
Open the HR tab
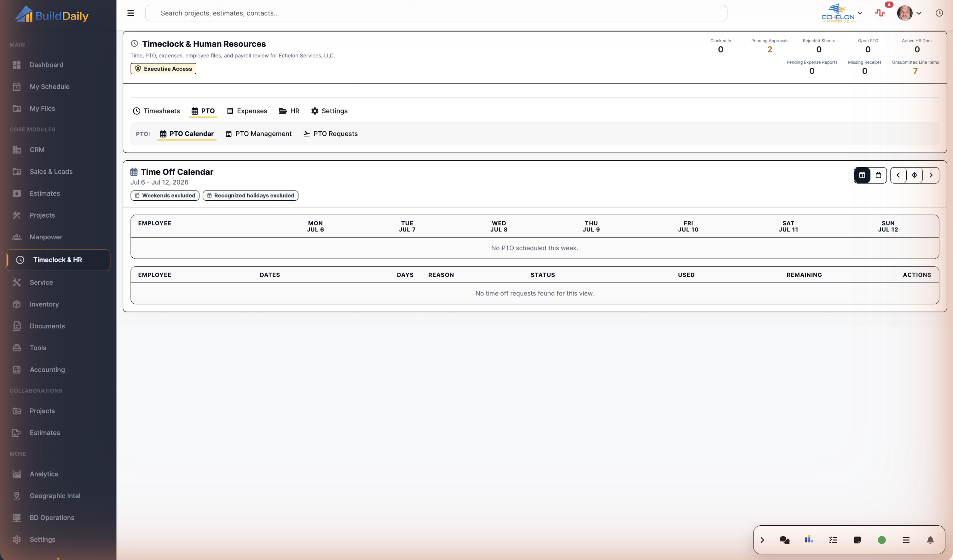289,111
